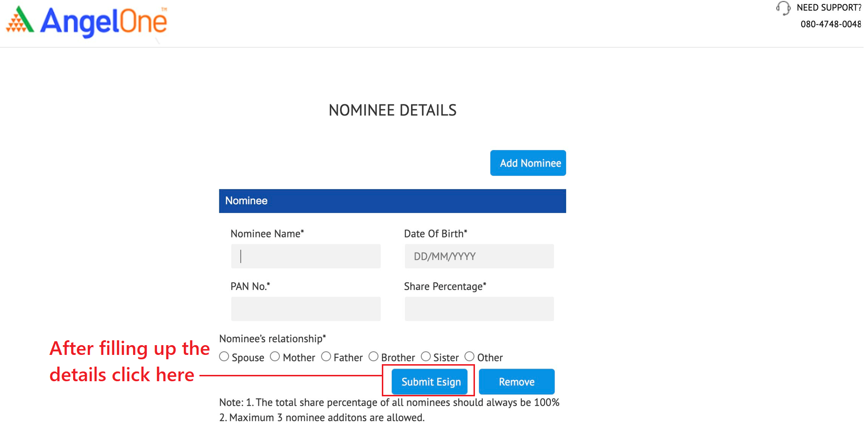Viewport: 868px width, 429px height.
Task: Click the NOMINEE DETAILS page heading
Action: (x=393, y=110)
